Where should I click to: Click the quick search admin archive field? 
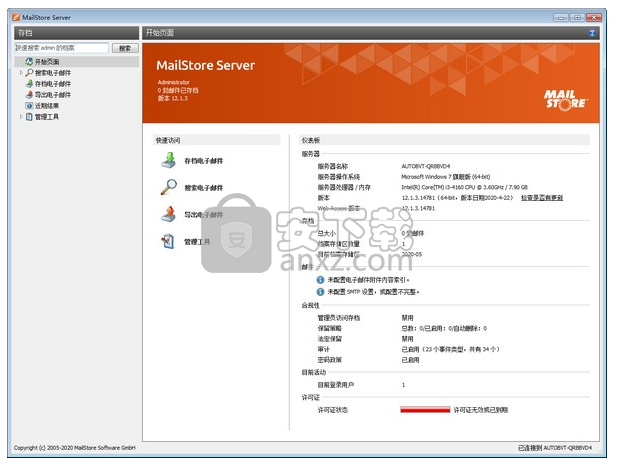point(61,48)
